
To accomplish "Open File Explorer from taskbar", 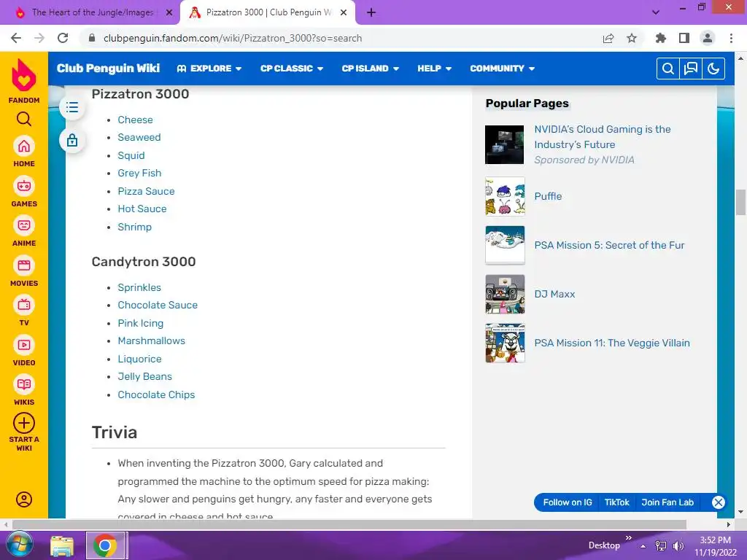I will click(62, 546).
